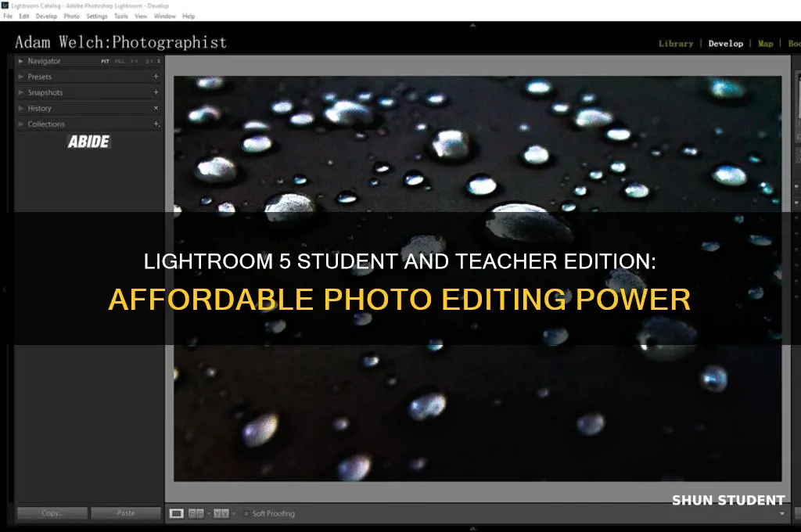Select the Loupe view icon
Image resolution: width=801 pixels, height=532 pixels.
[176, 513]
